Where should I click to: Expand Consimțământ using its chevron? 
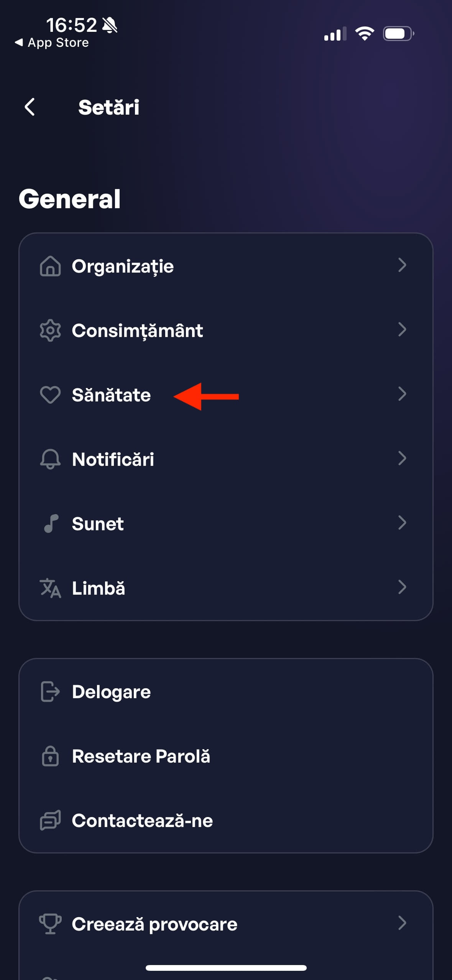[x=402, y=329]
